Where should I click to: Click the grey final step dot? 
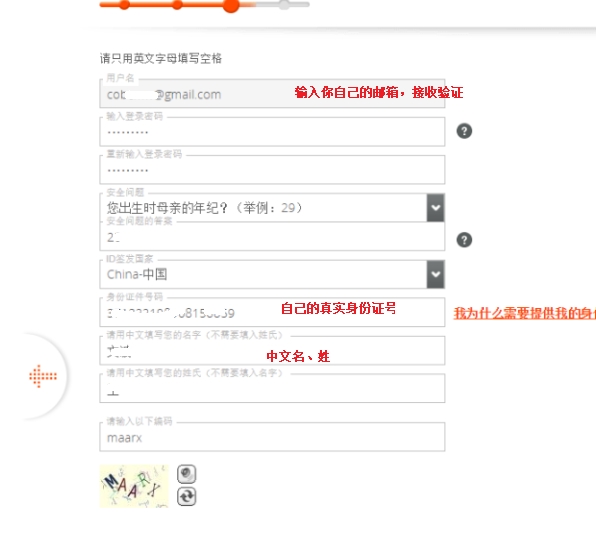pos(284,5)
